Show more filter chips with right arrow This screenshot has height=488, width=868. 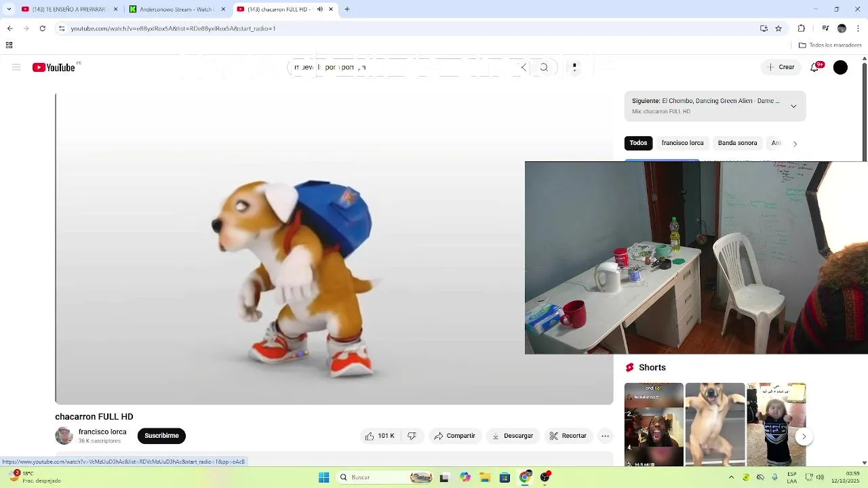click(795, 144)
